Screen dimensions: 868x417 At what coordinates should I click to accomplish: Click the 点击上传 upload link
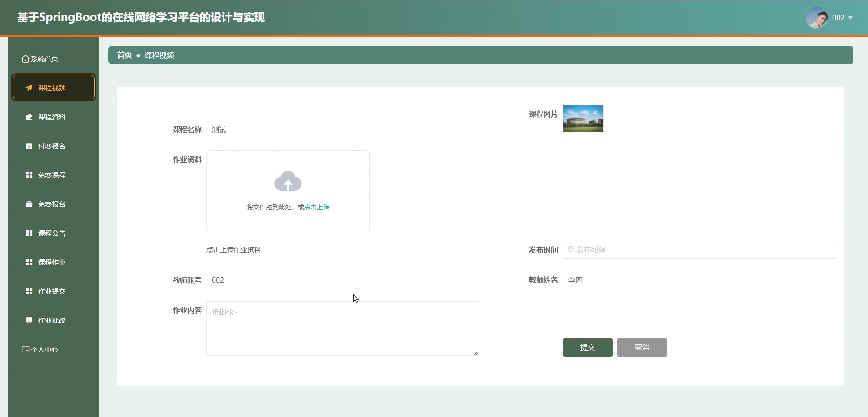(x=317, y=207)
